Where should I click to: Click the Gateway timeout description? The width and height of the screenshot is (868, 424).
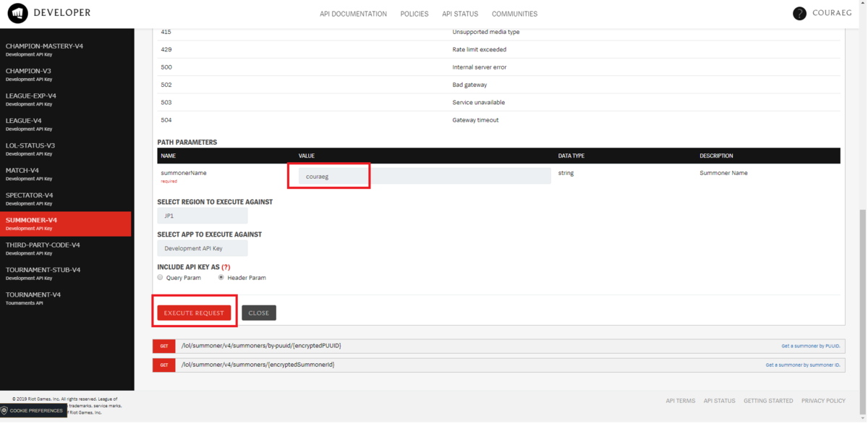click(x=475, y=120)
